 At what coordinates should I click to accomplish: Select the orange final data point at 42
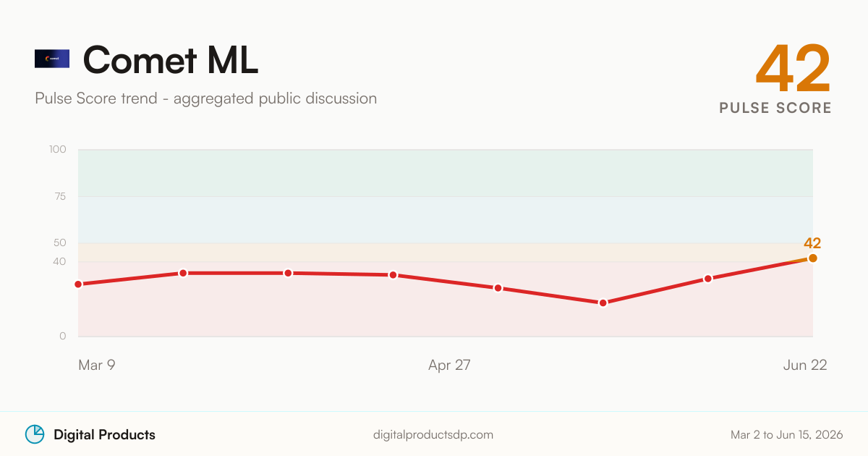[x=813, y=258]
